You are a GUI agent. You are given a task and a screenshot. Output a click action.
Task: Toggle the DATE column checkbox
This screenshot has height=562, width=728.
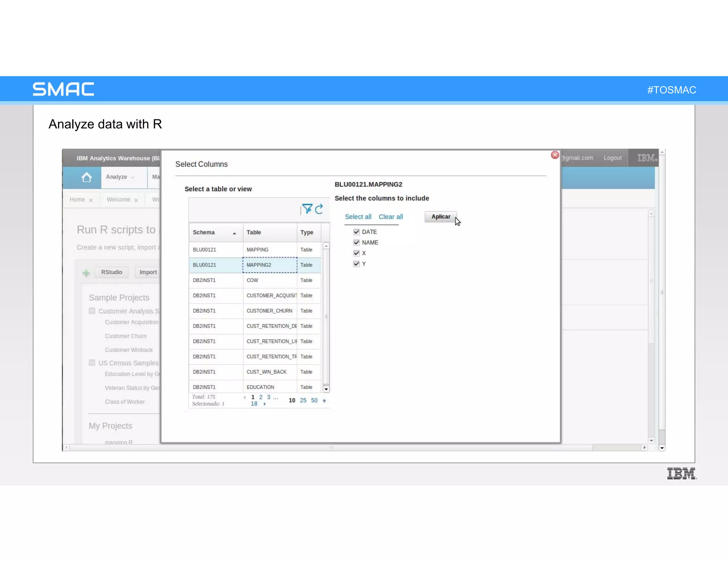click(356, 232)
